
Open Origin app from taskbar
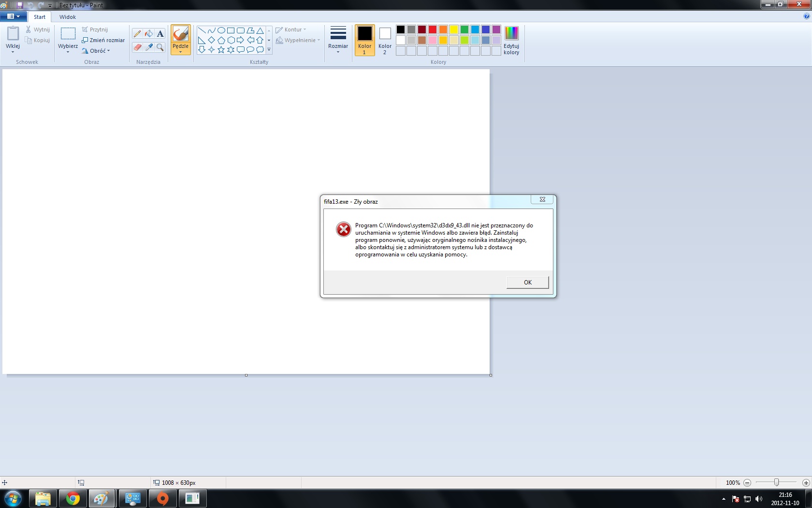(x=163, y=498)
